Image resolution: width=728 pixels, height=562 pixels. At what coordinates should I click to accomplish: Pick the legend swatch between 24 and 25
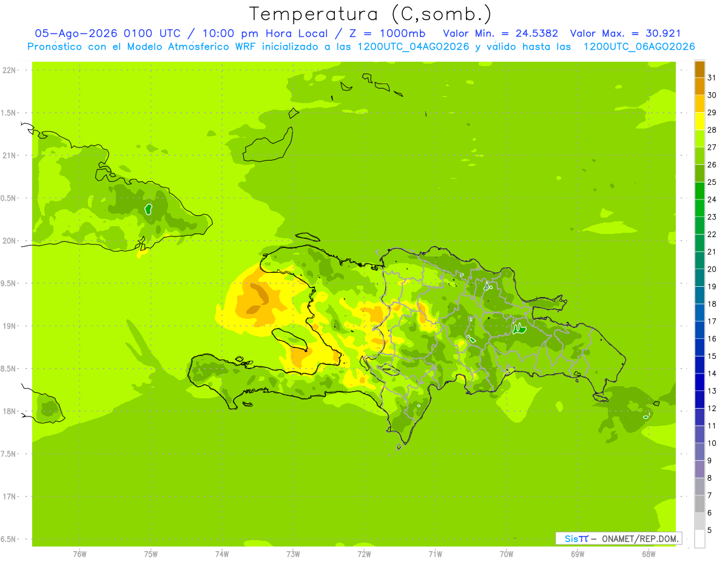click(699, 191)
